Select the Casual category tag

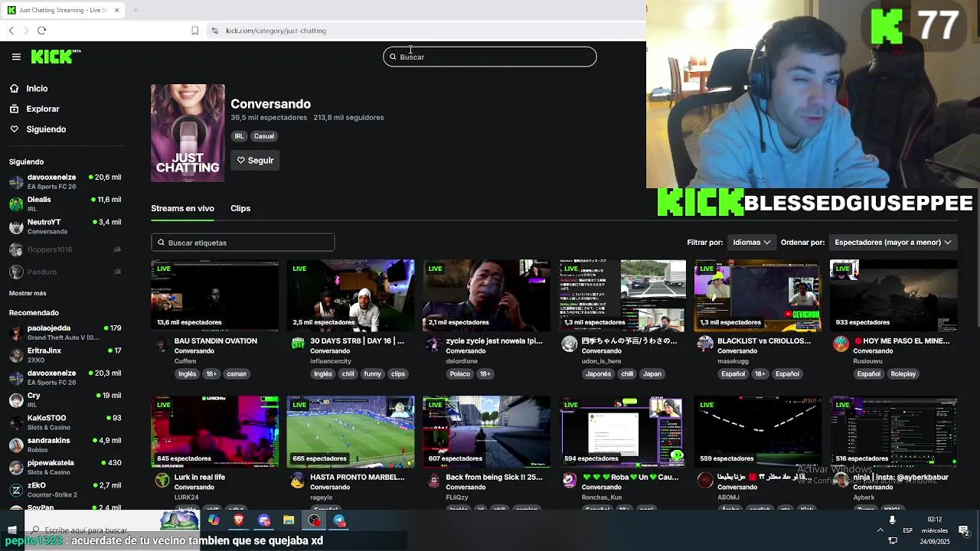[x=263, y=136]
